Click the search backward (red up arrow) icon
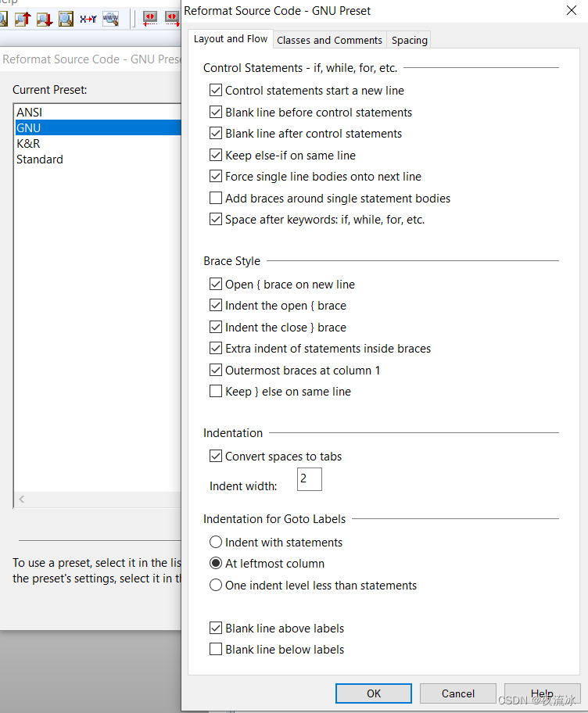588x713 pixels. coord(23,18)
